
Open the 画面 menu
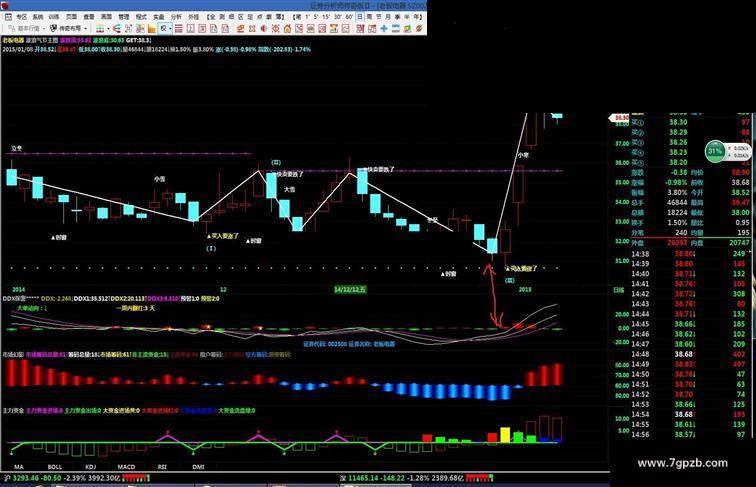[106, 17]
